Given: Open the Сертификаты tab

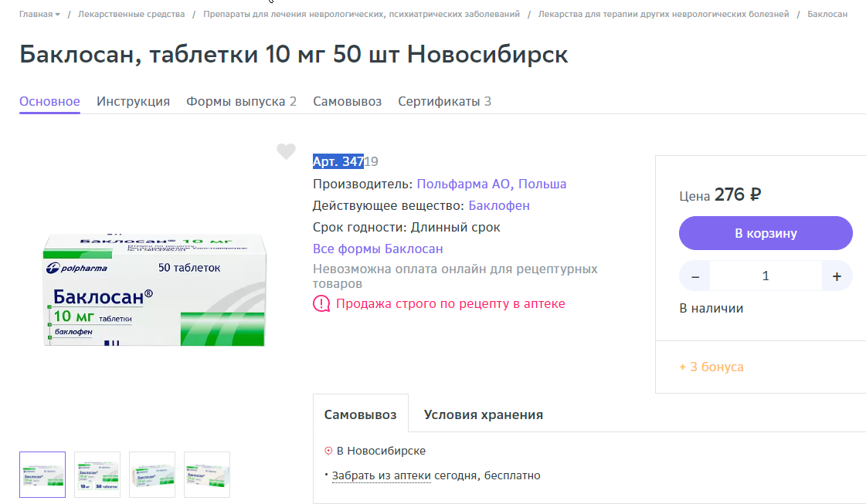Looking at the screenshot, I should (445, 102).
